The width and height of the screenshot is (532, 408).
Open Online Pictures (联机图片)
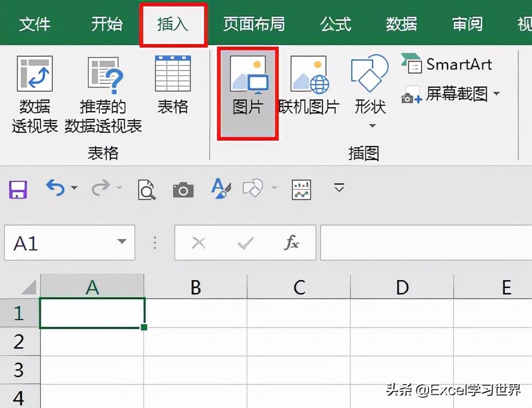[x=309, y=85]
